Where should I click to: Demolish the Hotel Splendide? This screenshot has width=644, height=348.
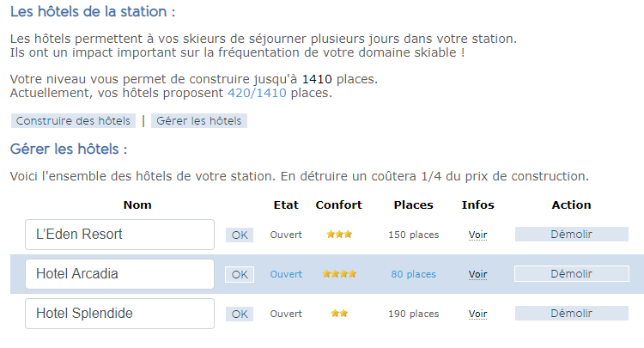pyautogui.click(x=571, y=314)
